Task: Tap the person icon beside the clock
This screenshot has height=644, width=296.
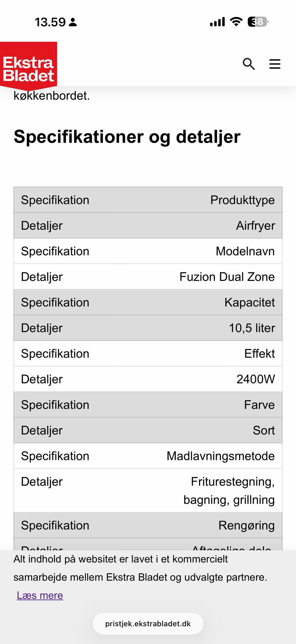Action: (73, 22)
